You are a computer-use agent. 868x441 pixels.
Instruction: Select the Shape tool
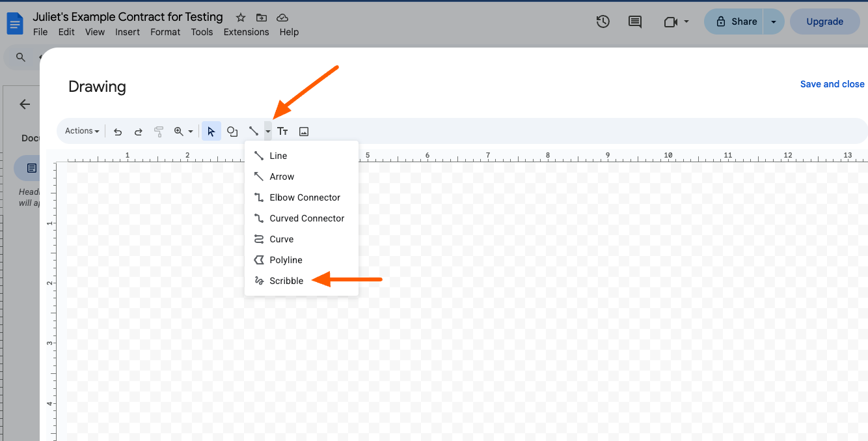coord(232,131)
